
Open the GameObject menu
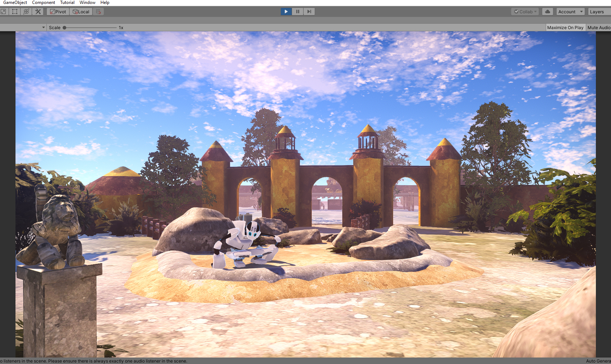coord(15,3)
